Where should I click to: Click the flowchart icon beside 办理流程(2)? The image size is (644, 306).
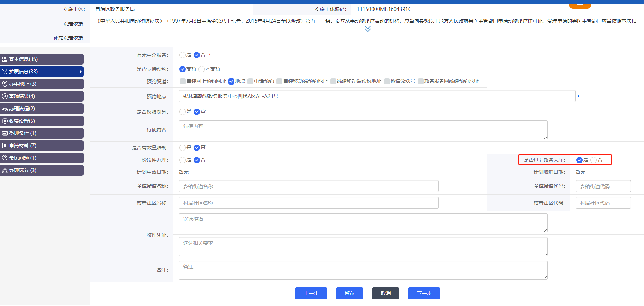coord(5,109)
